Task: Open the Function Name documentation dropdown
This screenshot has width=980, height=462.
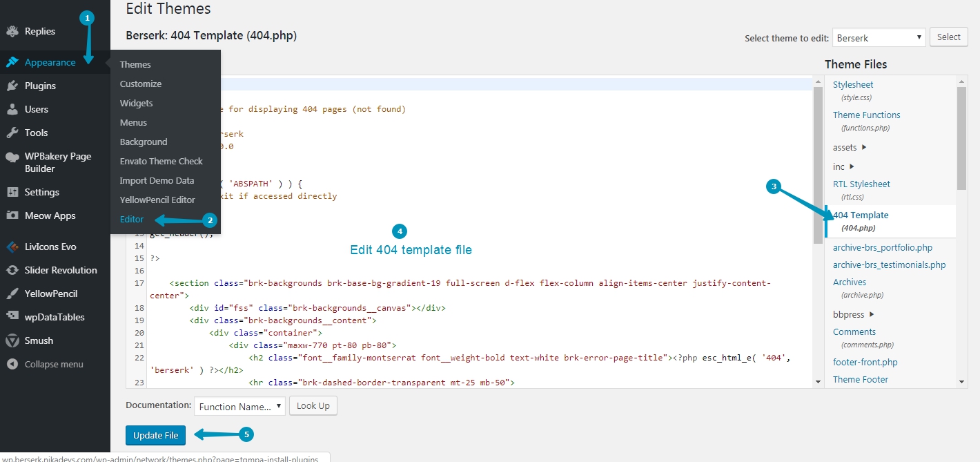Action: point(239,407)
